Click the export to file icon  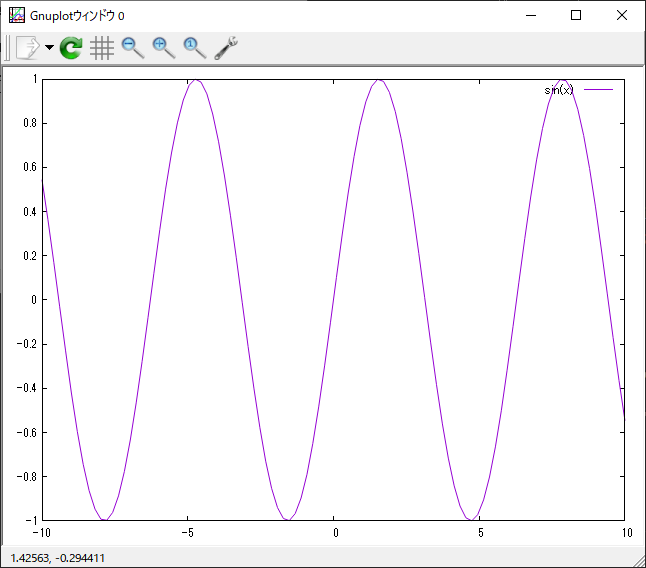(x=27, y=47)
